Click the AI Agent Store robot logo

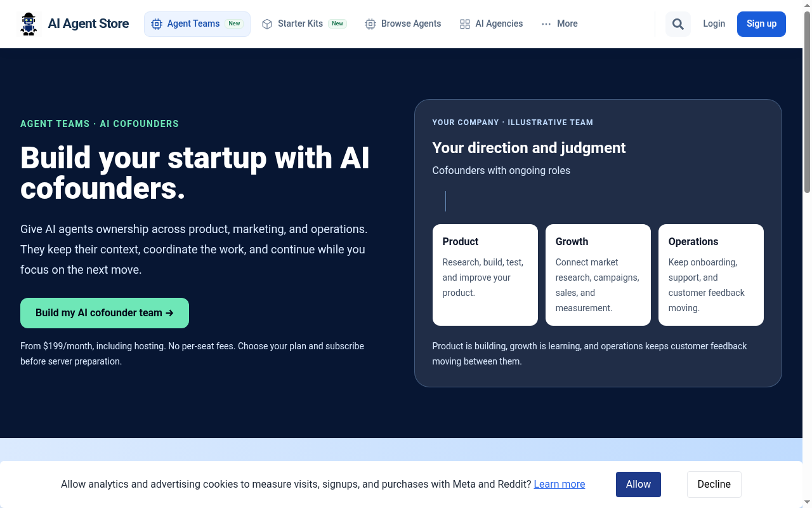click(x=29, y=24)
